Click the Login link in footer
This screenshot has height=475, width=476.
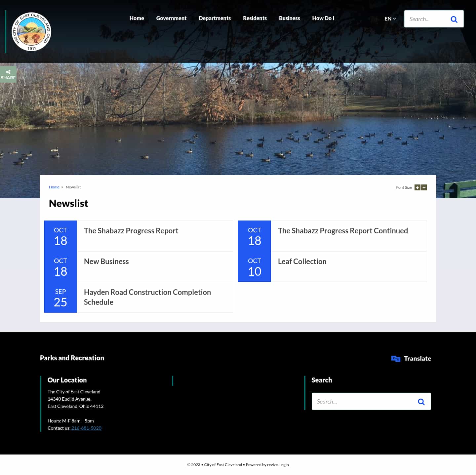284,464
